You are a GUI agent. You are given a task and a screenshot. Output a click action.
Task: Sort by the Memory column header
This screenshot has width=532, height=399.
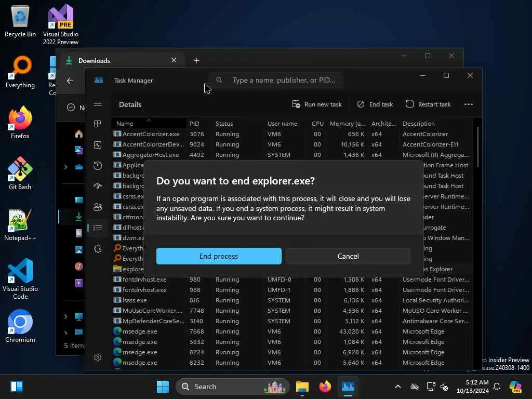[x=348, y=124]
